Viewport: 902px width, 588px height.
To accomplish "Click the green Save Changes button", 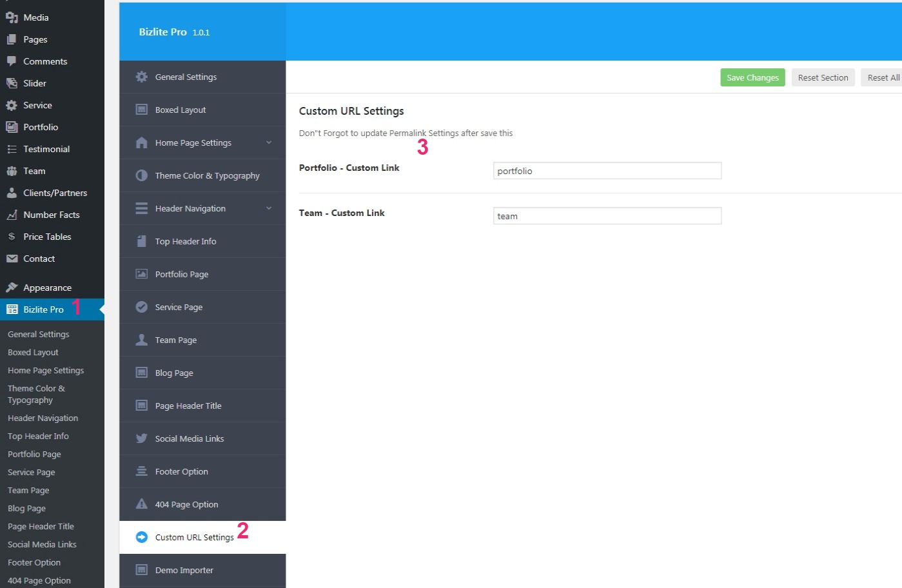I will (752, 77).
